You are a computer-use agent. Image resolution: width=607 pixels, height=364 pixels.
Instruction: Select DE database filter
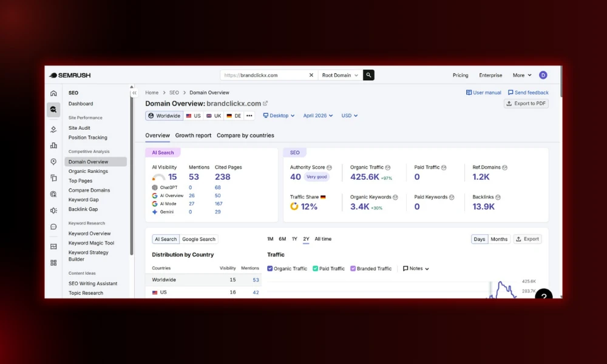tap(234, 116)
